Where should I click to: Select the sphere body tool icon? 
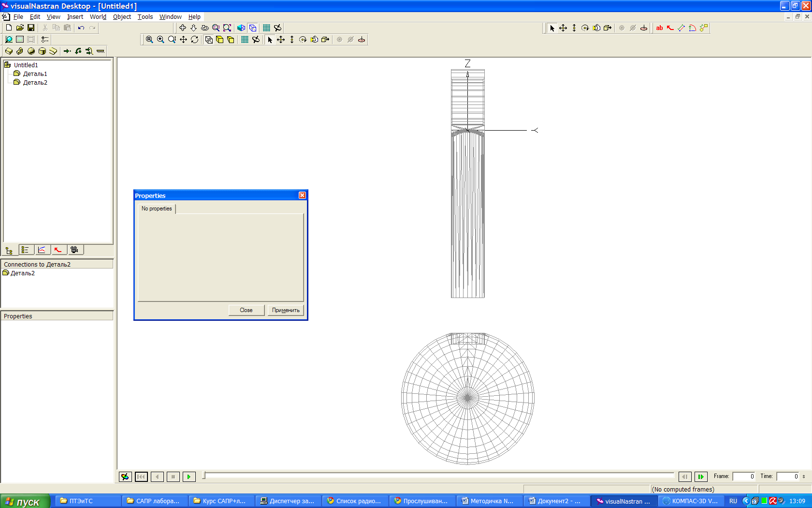pos(31,51)
